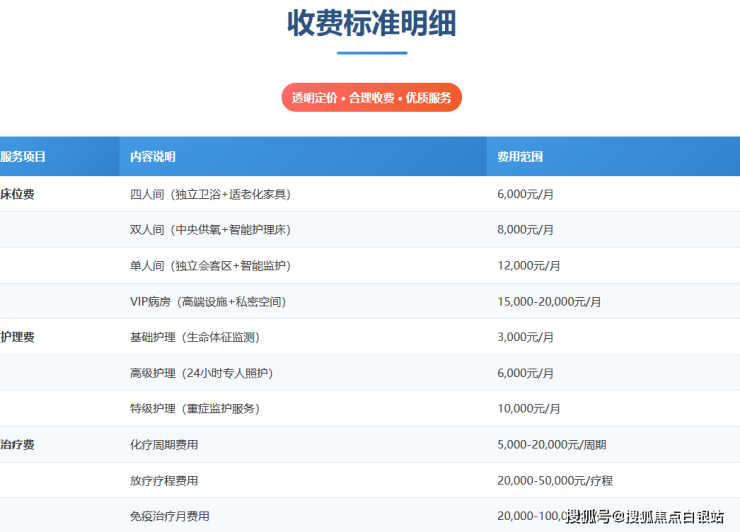Click the 床位费 category cell
Viewport: 740px width, 532px height.
pos(18,194)
